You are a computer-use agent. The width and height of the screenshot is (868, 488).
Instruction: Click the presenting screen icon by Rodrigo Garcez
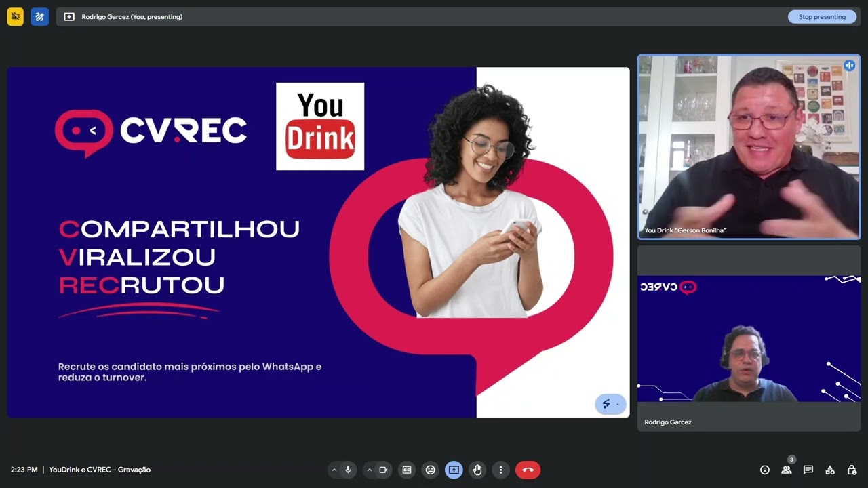click(69, 17)
